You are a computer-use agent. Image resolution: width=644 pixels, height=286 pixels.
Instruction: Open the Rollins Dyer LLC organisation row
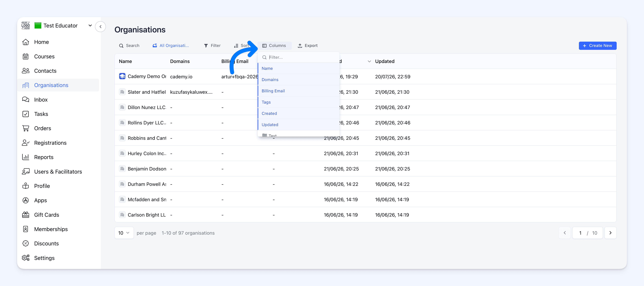click(365, 123)
